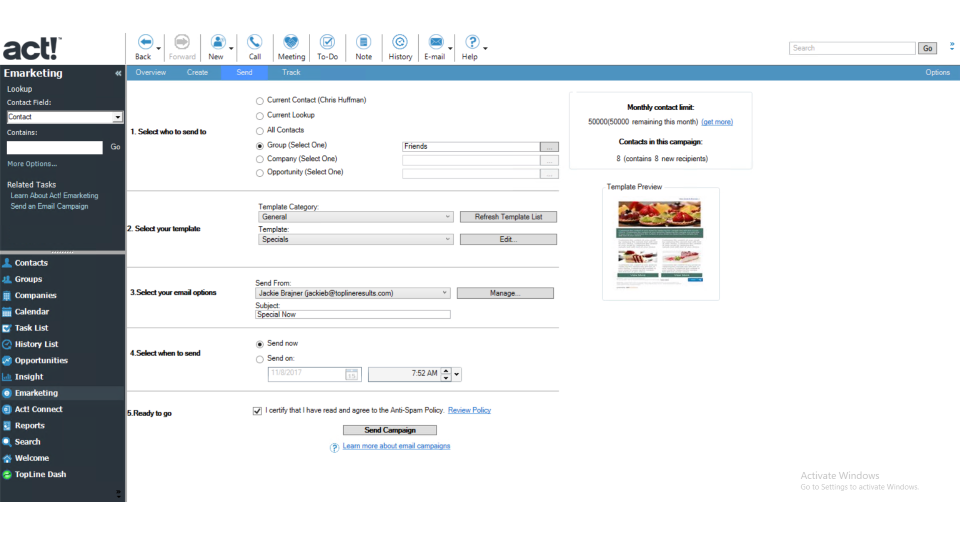The width and height of the screenshot is (960, 535).
Task: Create a new record with New icon
Action: click(217, 47)
